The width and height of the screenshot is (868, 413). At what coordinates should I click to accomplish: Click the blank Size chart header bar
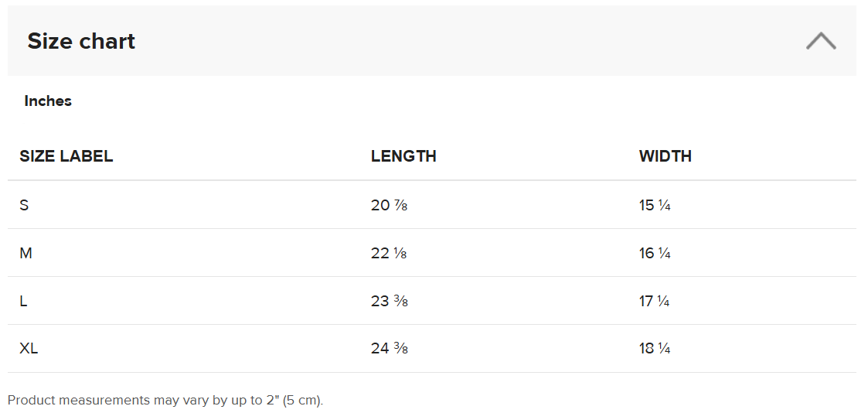pos(464,41)
